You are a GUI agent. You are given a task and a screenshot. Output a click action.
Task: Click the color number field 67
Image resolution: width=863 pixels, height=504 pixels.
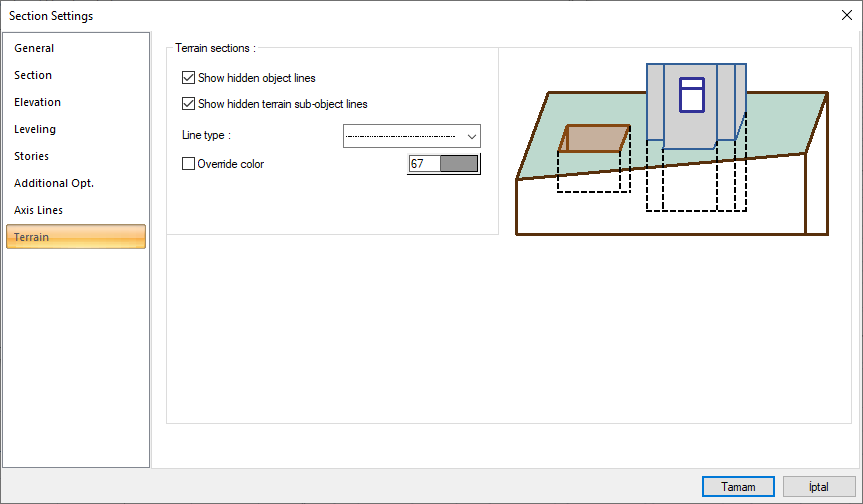pos(424,163)
